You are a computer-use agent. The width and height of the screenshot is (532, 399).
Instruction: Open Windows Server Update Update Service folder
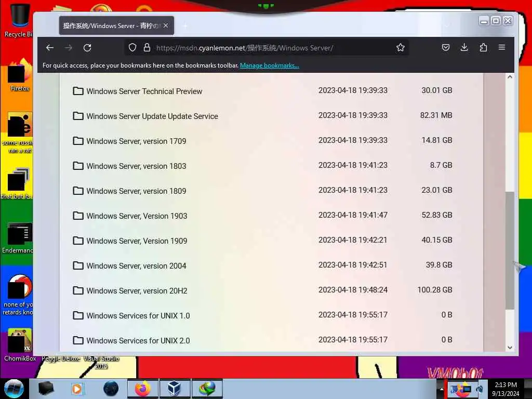tap(152, 116)
